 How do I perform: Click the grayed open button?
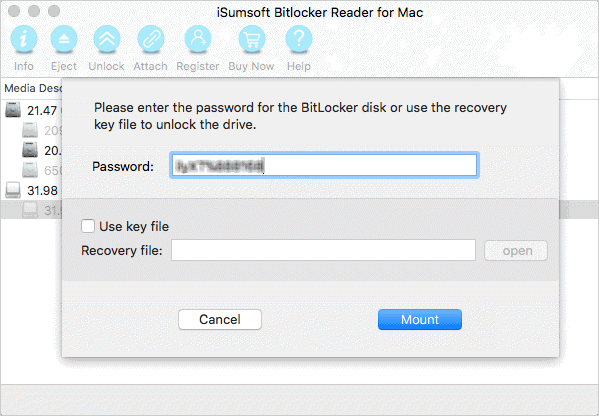tap(516, 251)
